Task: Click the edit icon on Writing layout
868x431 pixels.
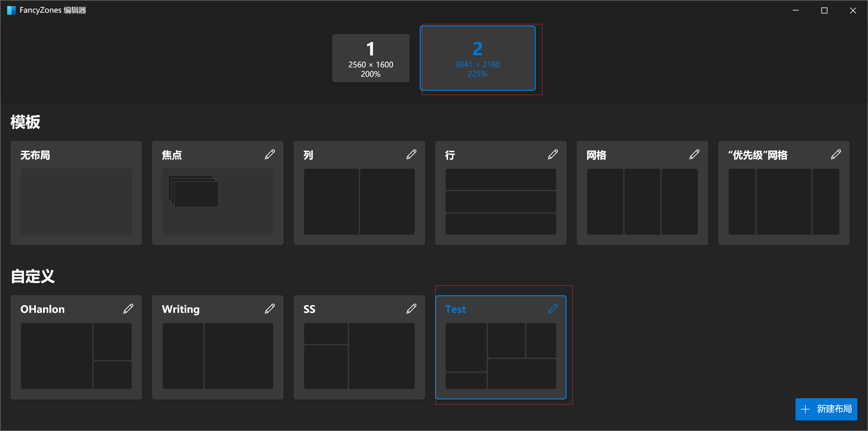Action: [x=270, y=310]
